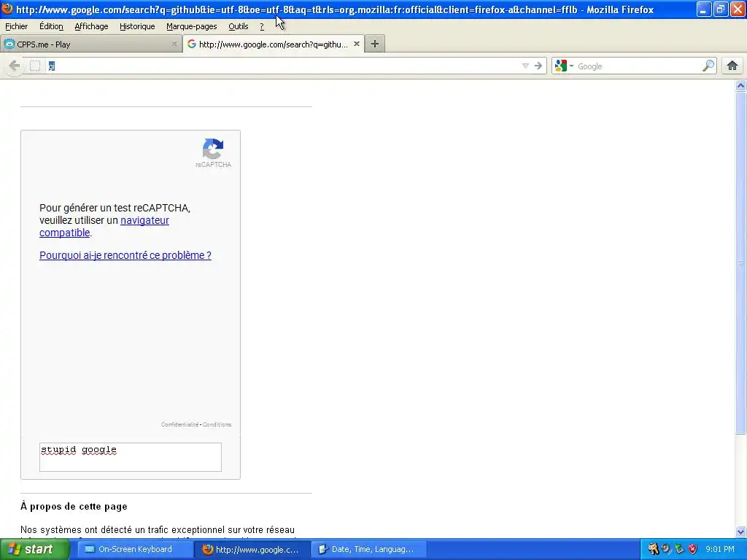Open the Affichage menu
The height and width of the screenshot is (560, 747).
click(91, 26)
